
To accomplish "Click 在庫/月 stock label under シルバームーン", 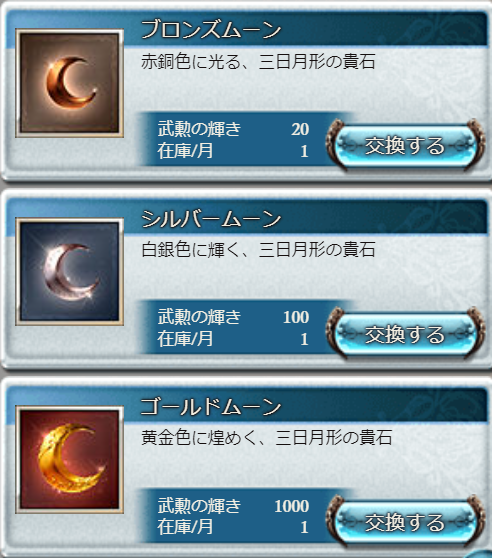I will [185, 339].
